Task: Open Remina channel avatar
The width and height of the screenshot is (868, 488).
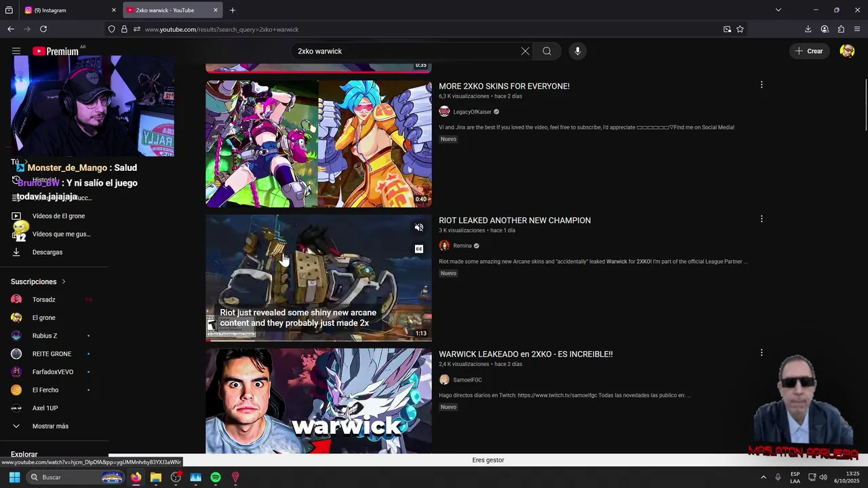Action: tap(444, 245)
